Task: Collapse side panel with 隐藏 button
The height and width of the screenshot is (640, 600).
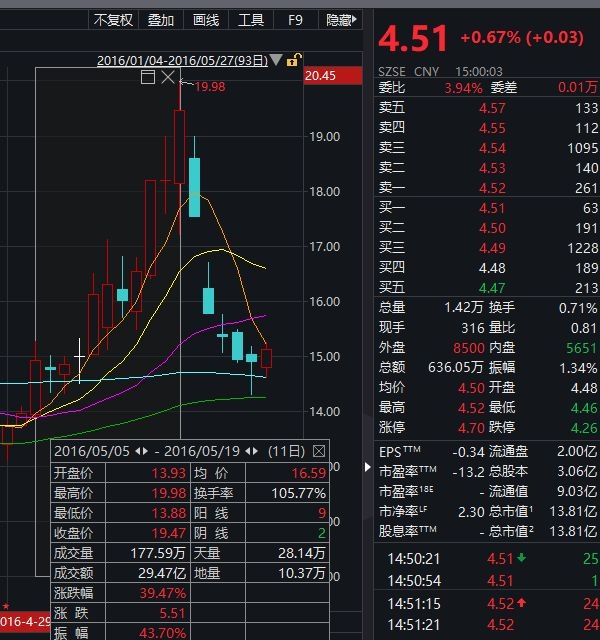Action: tap(341, 20)
